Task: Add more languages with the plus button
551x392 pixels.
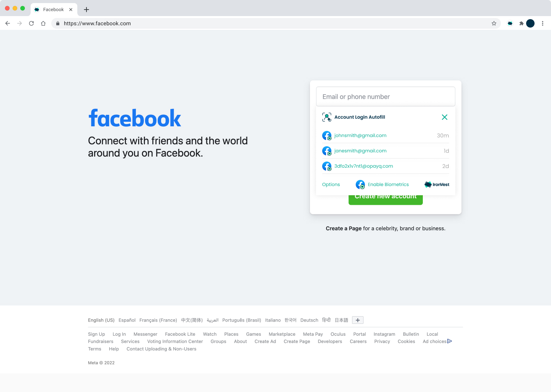Action: coord(358,320)
